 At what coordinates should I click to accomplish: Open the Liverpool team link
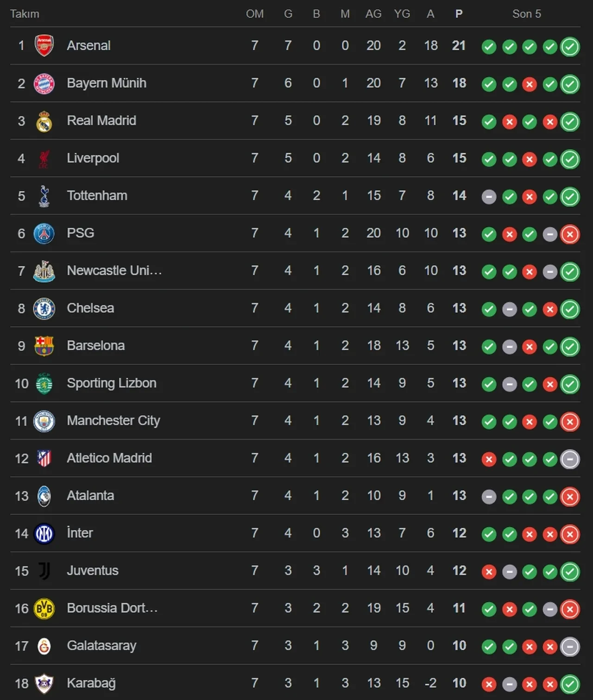click(93, 158)
